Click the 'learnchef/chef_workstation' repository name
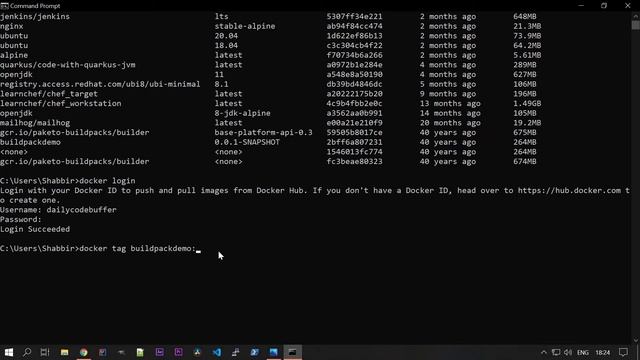 click(x=60, y=104)
